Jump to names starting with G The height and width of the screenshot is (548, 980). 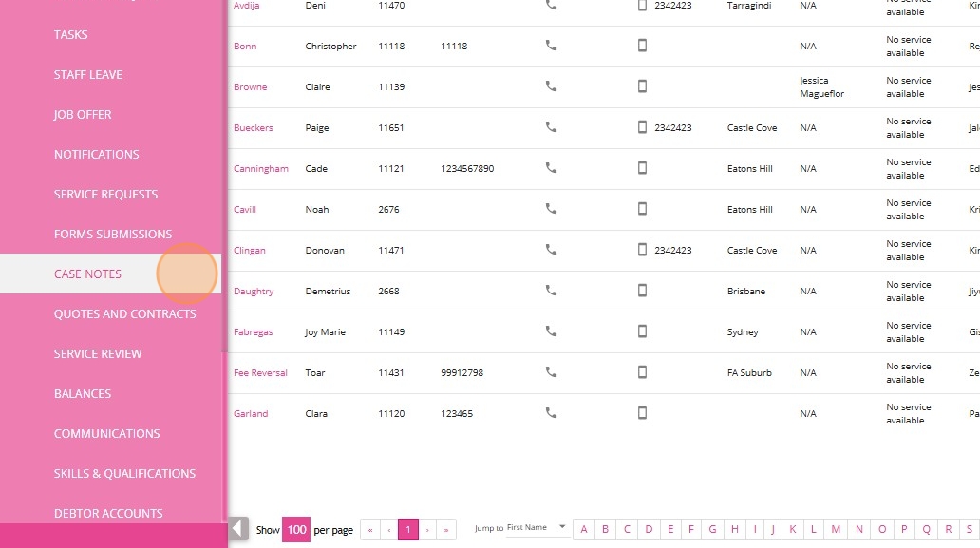click(712, 529)
